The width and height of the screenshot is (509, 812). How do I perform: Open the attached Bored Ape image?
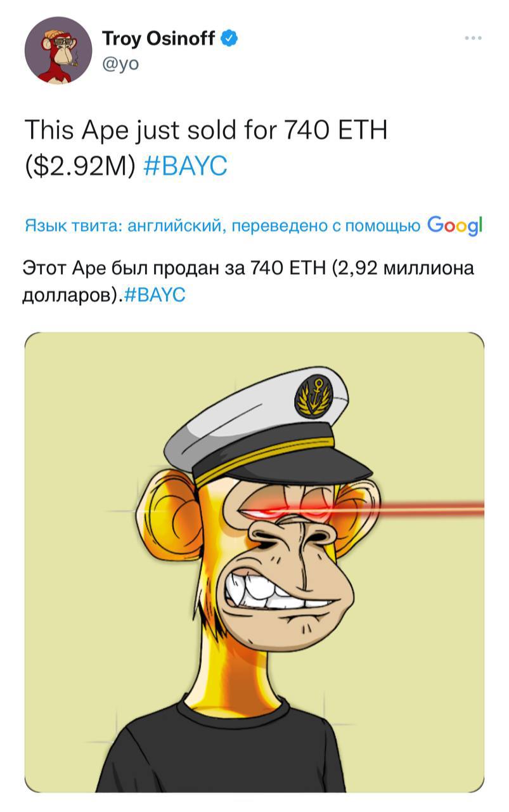click(x=254, y=562)
